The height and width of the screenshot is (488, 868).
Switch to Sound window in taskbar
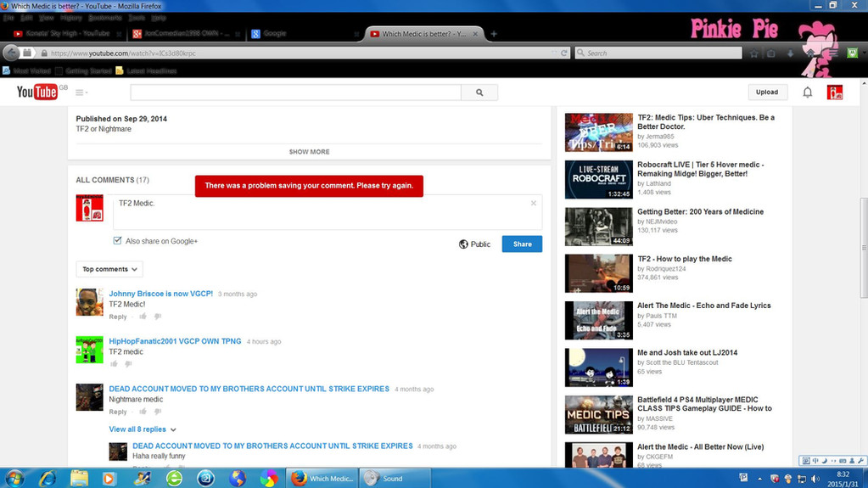coord(395,478)
